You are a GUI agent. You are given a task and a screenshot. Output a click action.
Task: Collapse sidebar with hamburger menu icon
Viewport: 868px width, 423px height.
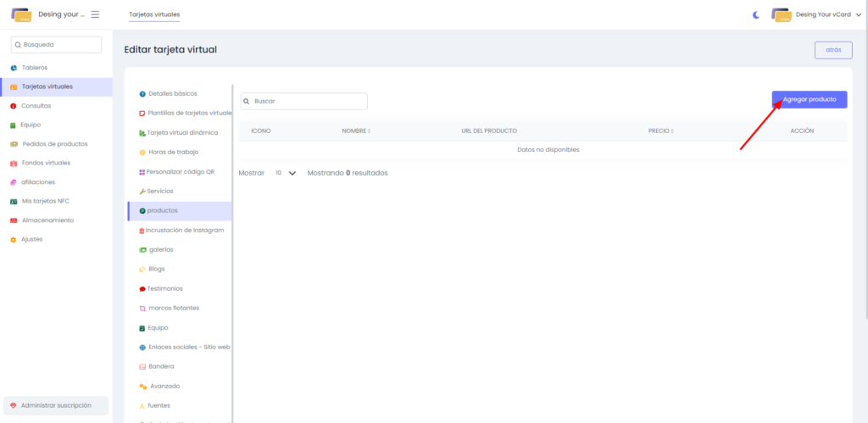95,14
